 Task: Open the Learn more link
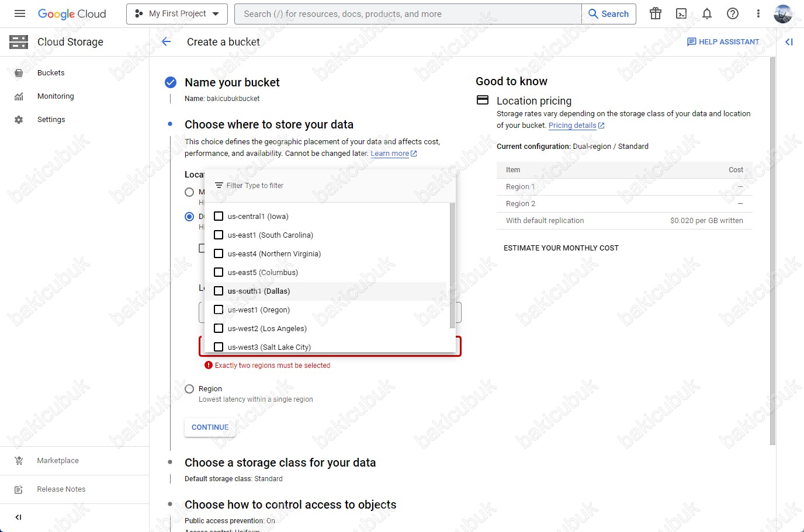393,154
